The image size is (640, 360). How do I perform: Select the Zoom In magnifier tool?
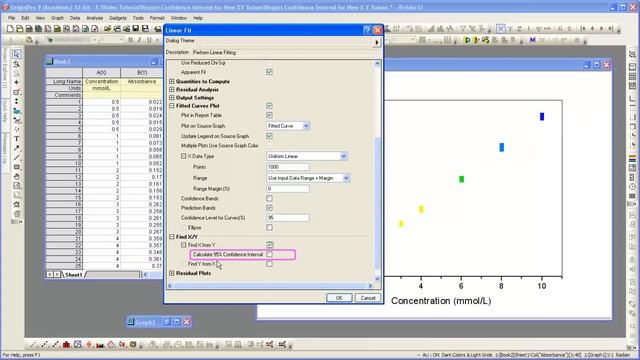(16, 64)
